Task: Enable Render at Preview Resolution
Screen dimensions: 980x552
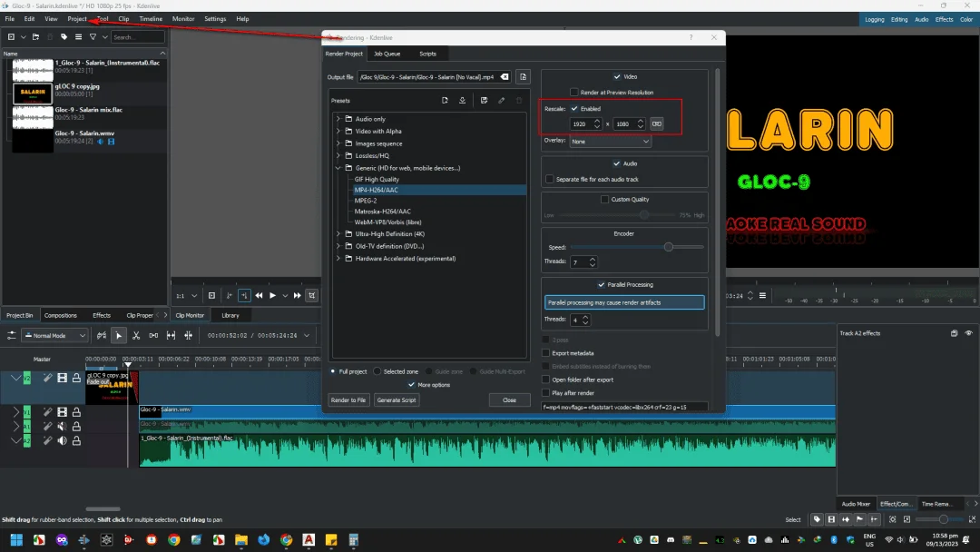Action: pos(573,93)
